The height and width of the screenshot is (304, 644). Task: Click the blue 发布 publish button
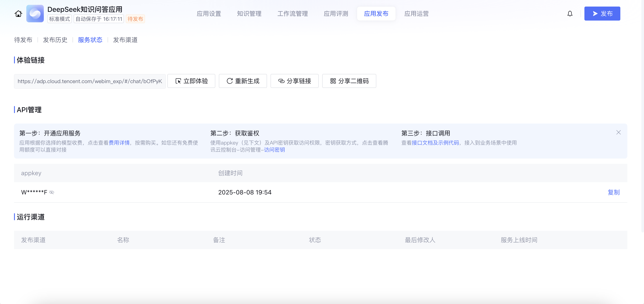click(602, 14)
